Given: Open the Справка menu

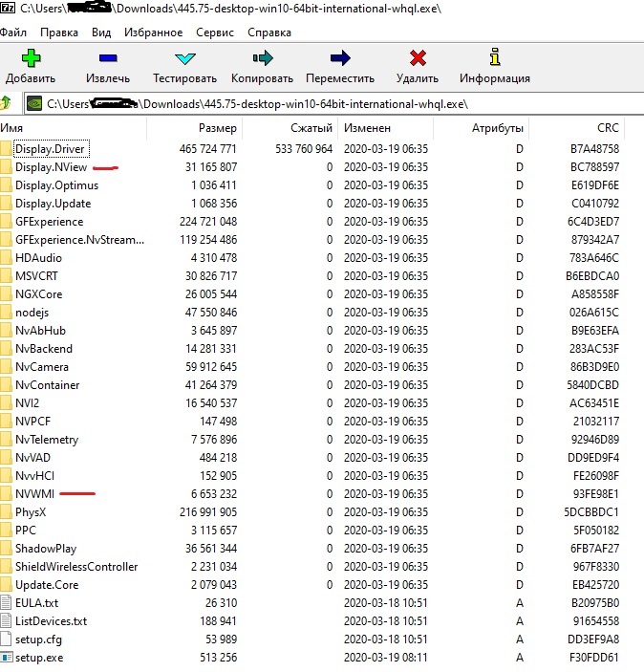Looking at the screenshot, I should (x=269, y=33).
